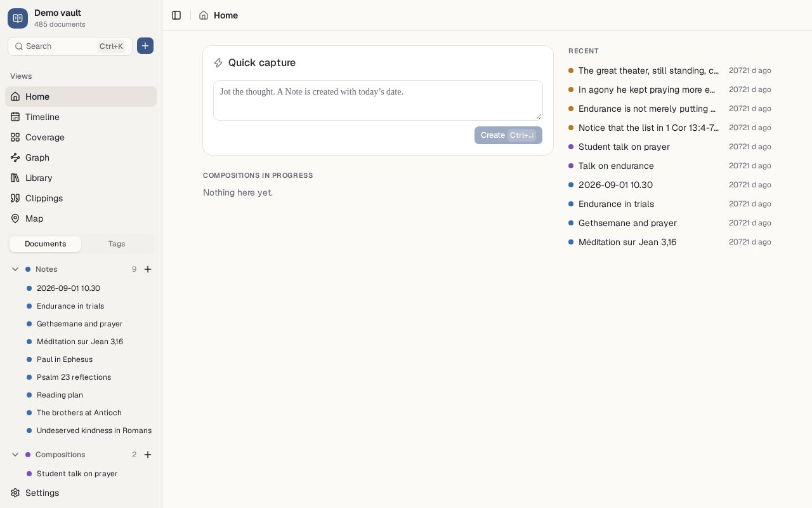Open Psalm 23 reflections note
Image resolution: width=812 pixels, height=508 pixels.
[x=89, y=377]
